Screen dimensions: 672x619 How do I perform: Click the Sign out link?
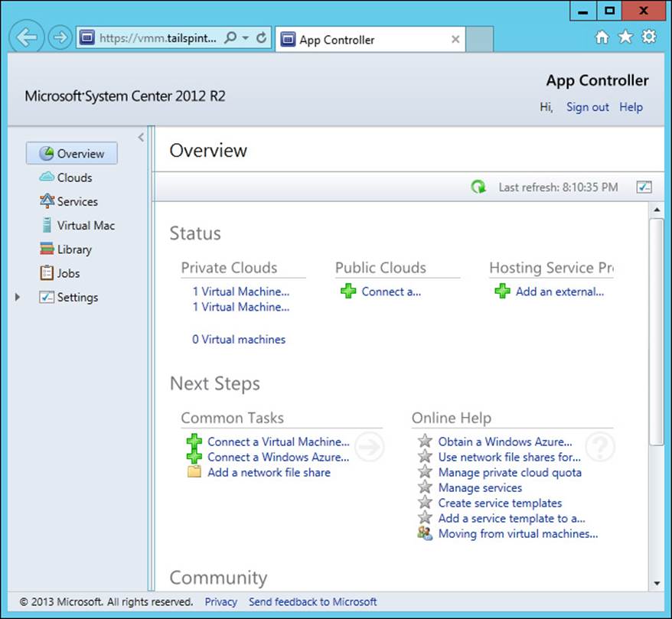click(587, 107)
